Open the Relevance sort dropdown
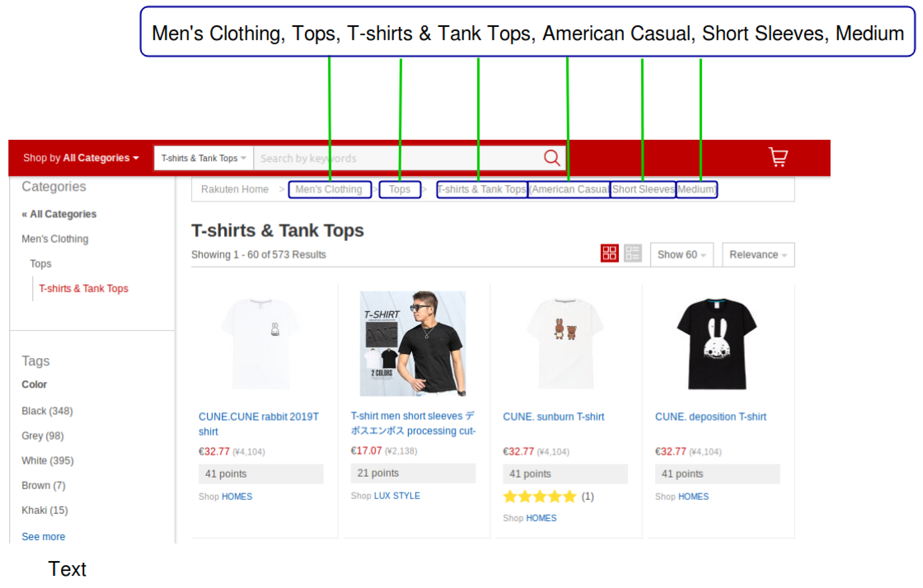This screenshot has width=923, height=588. point(758,255)
